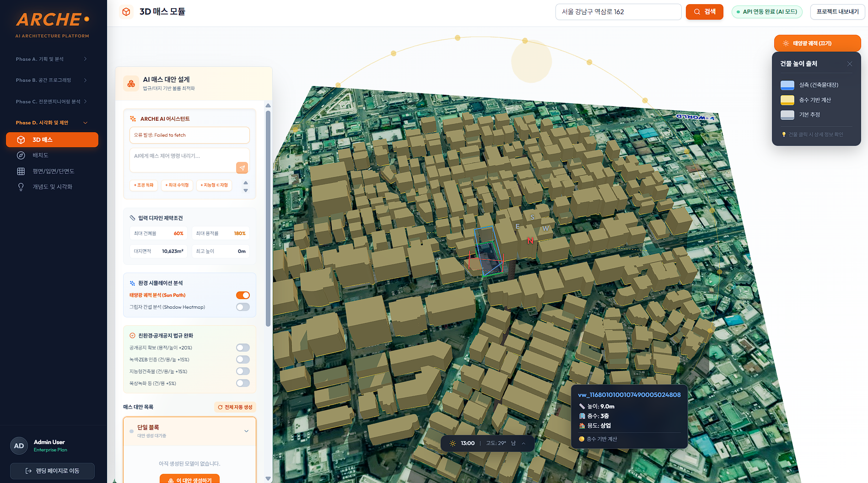The image size is (868, 483).
Task: Click the sparkle icon beside 환경 시뮬레이션 분석
Action: pos(133,283)
